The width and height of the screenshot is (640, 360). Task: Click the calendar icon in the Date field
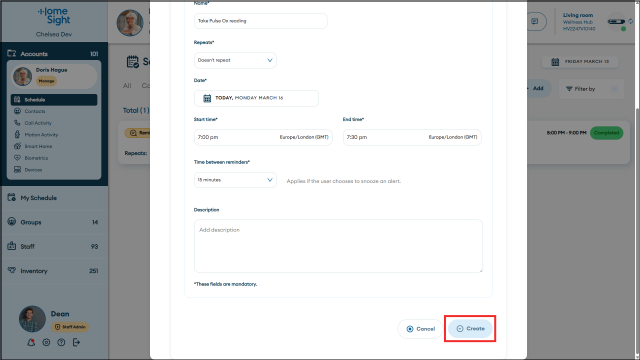point(207,98)
